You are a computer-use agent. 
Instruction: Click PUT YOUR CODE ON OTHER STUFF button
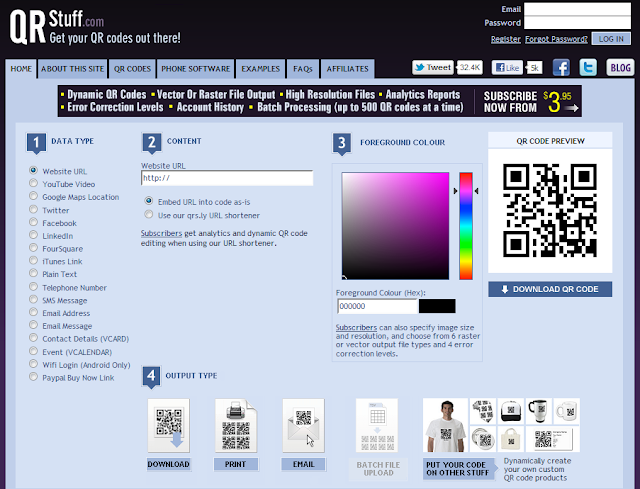(x=458, y=469)
